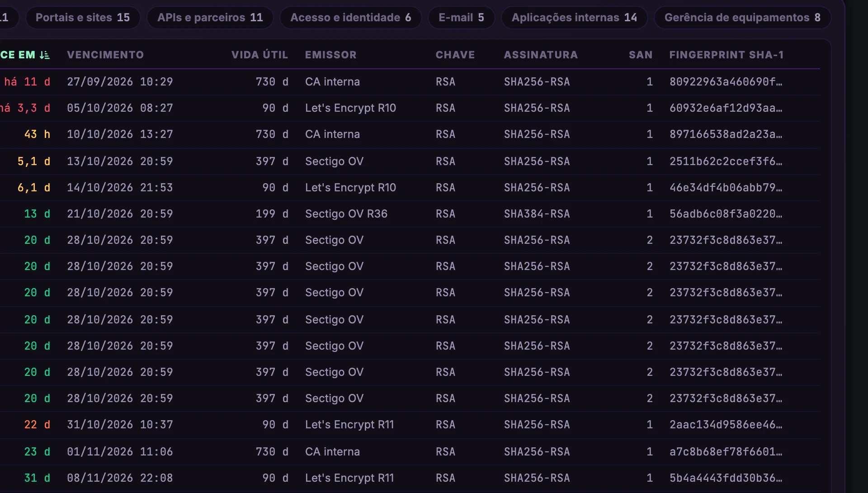Click the 199 d lifetime cell

272,214
